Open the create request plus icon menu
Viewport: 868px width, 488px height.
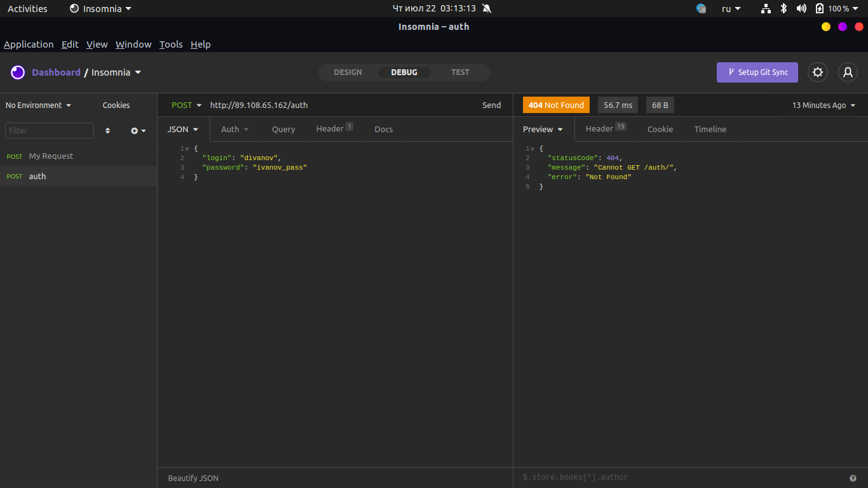pyautogui.click(x=139, y=131)
